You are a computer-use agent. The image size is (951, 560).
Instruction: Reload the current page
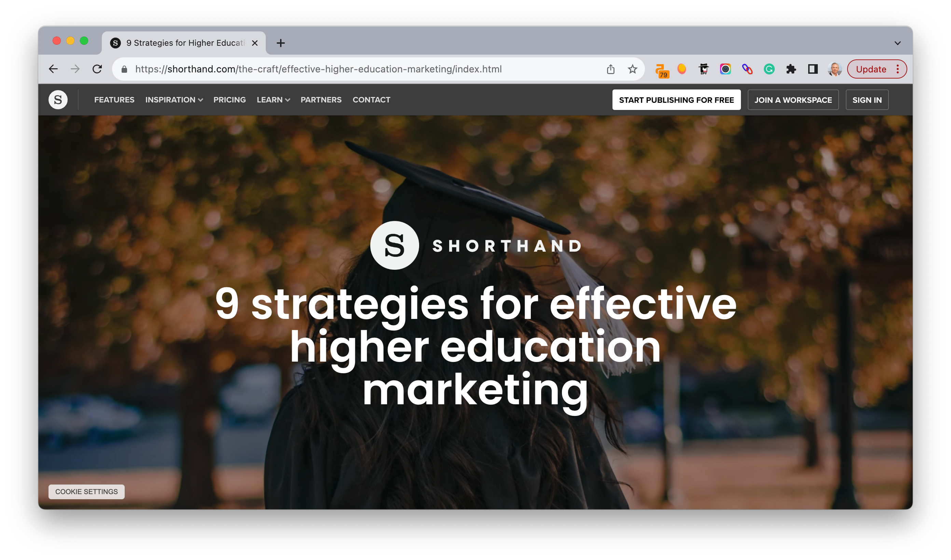[x=97, y=69]
